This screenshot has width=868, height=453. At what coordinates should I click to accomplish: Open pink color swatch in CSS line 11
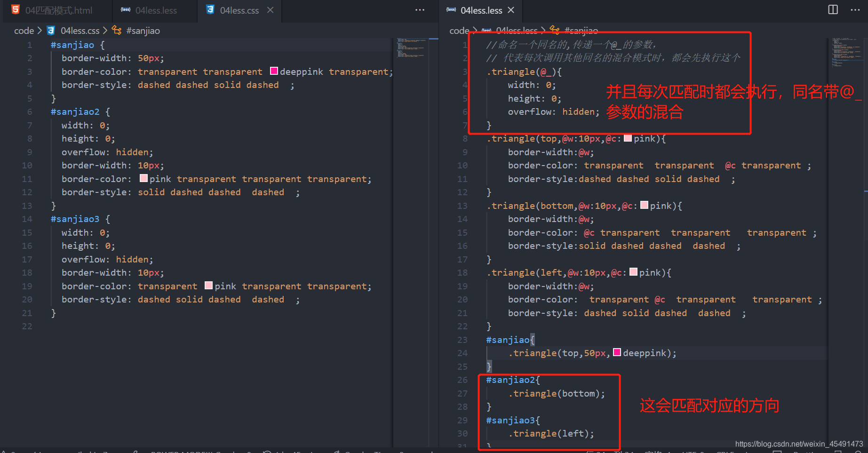tap(144, 178)
